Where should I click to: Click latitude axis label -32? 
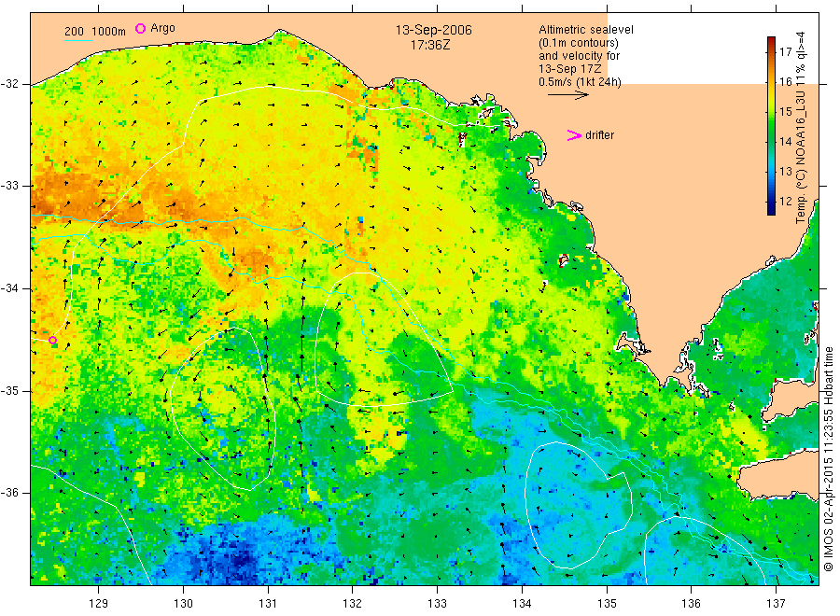pyautogui.click(x=10, y=84)
